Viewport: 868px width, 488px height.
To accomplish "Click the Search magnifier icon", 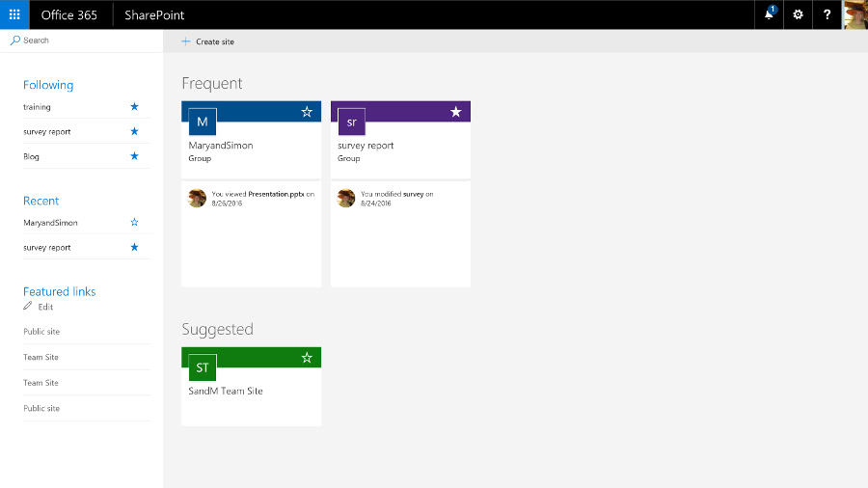I will pos(14,41).
